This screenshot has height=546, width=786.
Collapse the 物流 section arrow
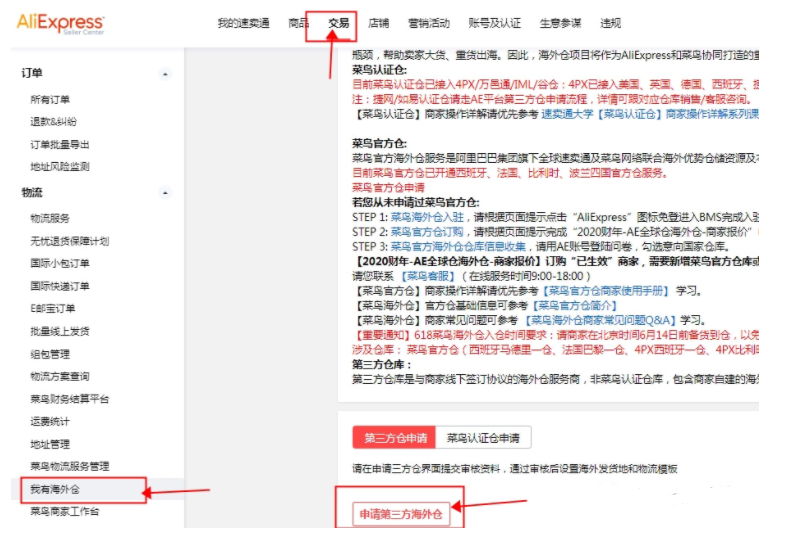click(165, 193)
